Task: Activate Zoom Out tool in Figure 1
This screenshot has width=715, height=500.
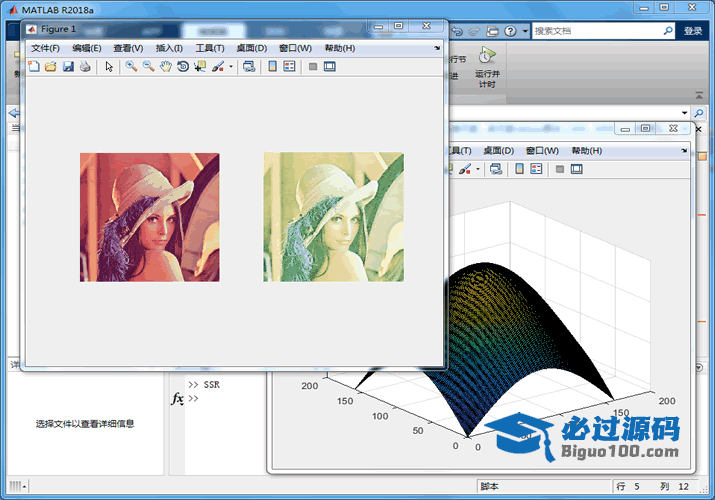Action: (x=148, y=67)
